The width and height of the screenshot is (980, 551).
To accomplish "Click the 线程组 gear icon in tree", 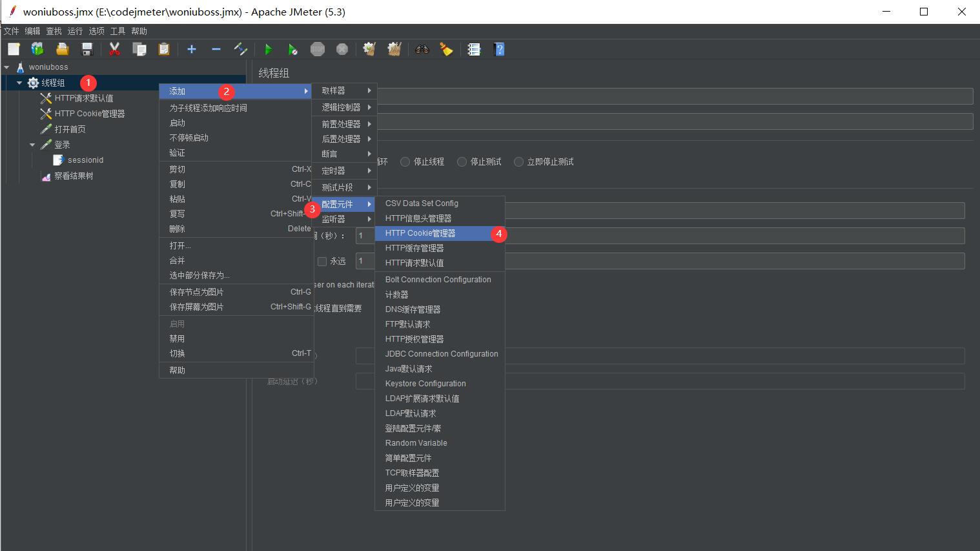I will click(x=34, y=83).
